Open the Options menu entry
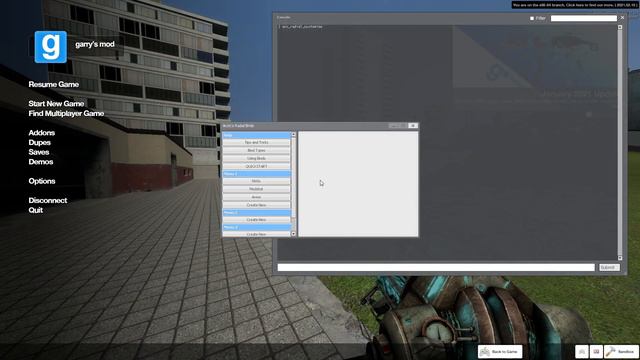This screenshot has width=640, height=360. [42, 181]
